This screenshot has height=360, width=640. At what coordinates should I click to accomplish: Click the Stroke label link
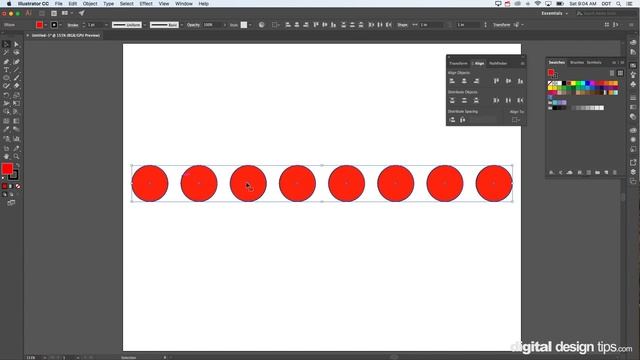(73, 25)
